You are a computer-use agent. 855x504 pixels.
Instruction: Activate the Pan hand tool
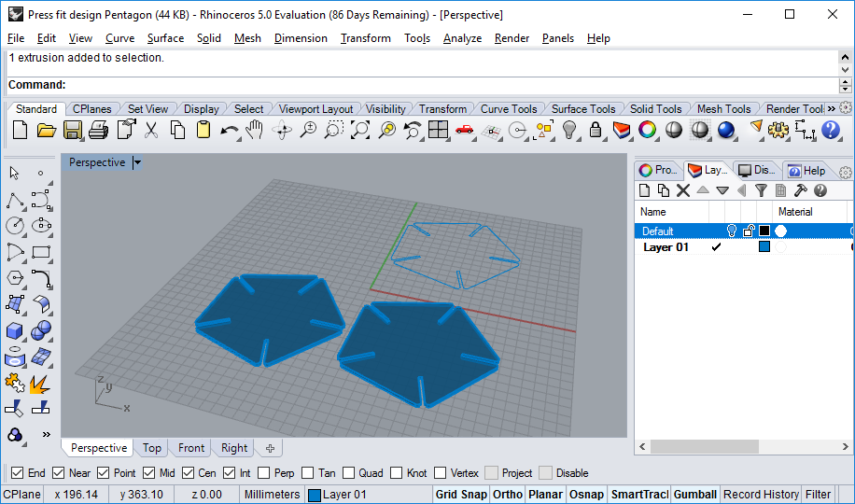pyautogui.click(x=255, y=131)
